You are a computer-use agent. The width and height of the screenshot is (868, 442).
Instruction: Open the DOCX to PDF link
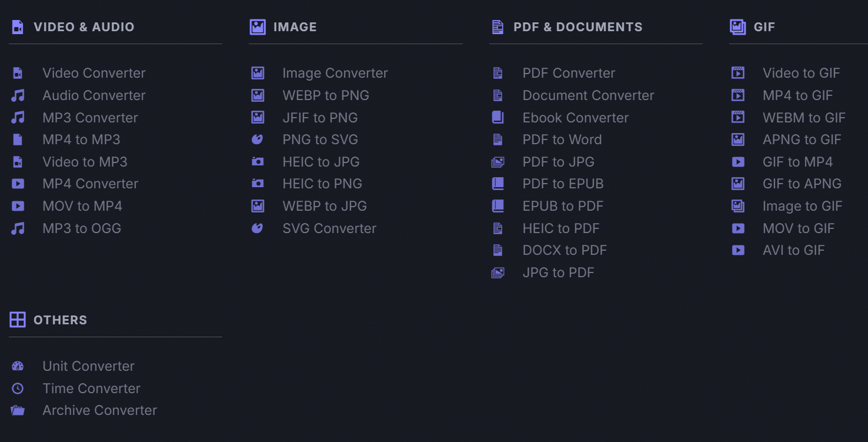pyautogui.click(x=565, y=250)
